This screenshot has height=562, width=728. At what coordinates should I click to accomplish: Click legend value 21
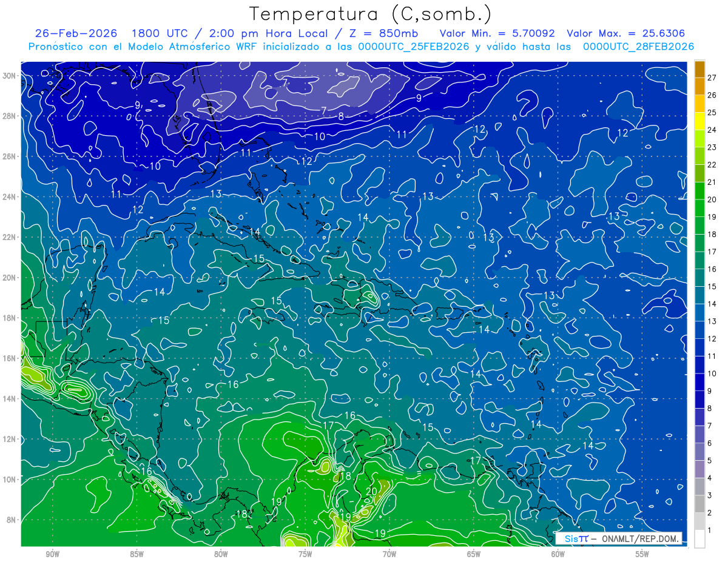coord(712,182)
